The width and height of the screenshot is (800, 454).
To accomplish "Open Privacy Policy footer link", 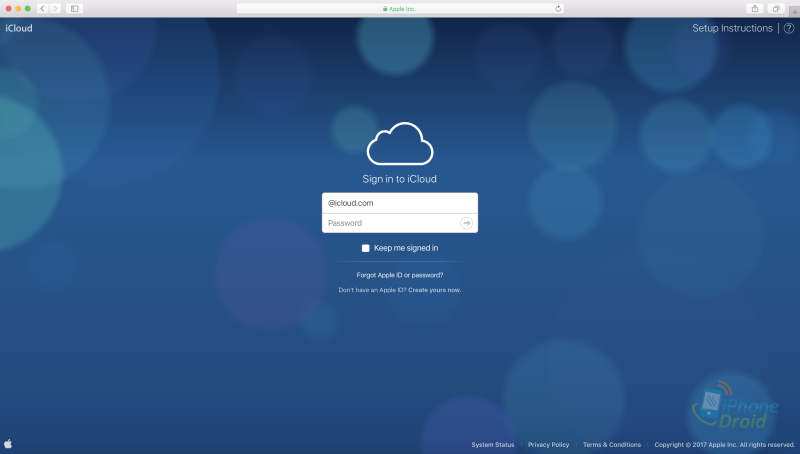I will click(x=548, y=445).
